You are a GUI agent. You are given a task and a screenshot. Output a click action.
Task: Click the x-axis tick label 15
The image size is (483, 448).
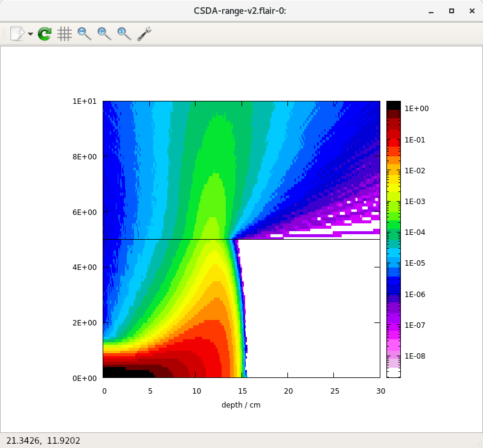pyautogui.click(x=243, y=391)
